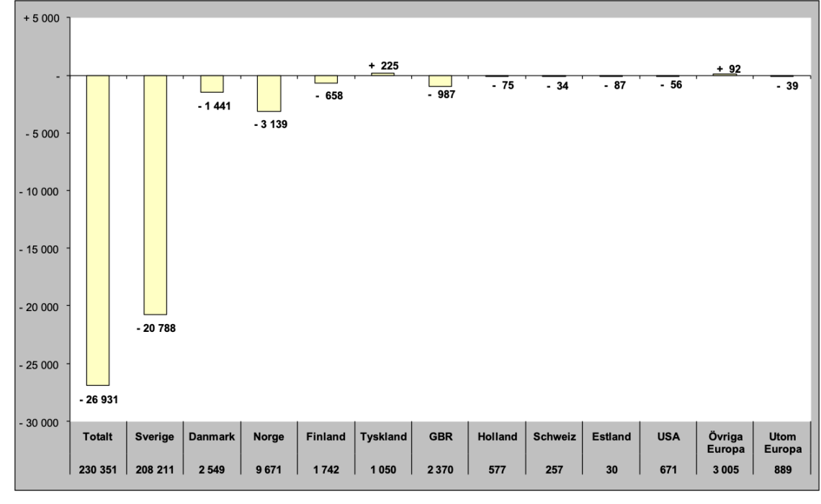Viewport: 821px width, 504px height.
Task: Select the Norge category label
Action: coord(269,437)
